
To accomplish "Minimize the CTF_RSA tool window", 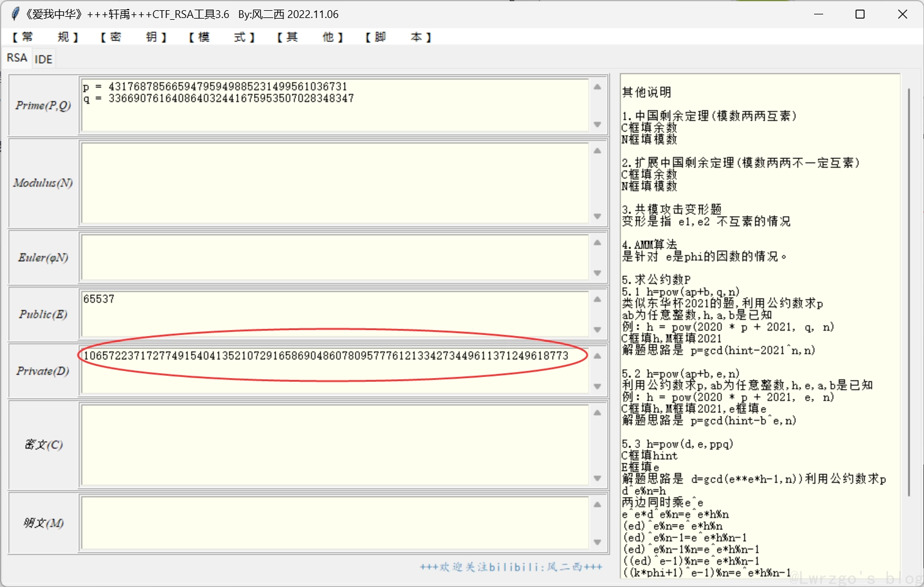I will 818,14.
